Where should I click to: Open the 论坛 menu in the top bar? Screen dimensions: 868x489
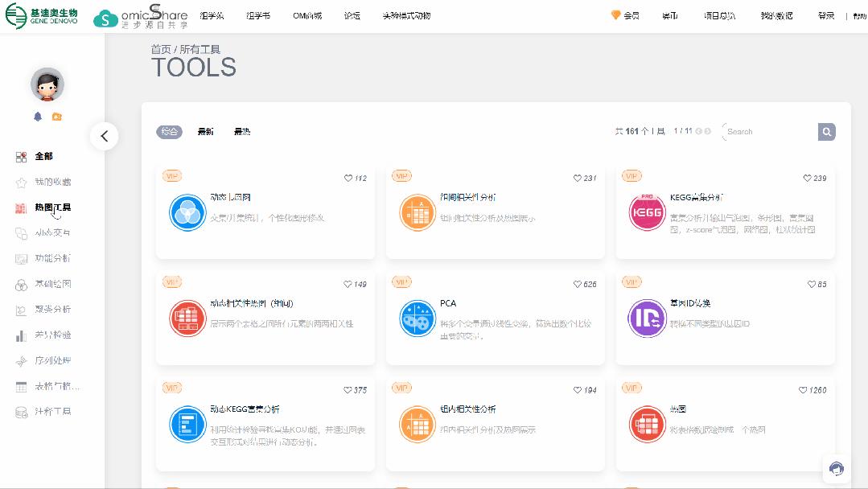click(x=351, y=14)
